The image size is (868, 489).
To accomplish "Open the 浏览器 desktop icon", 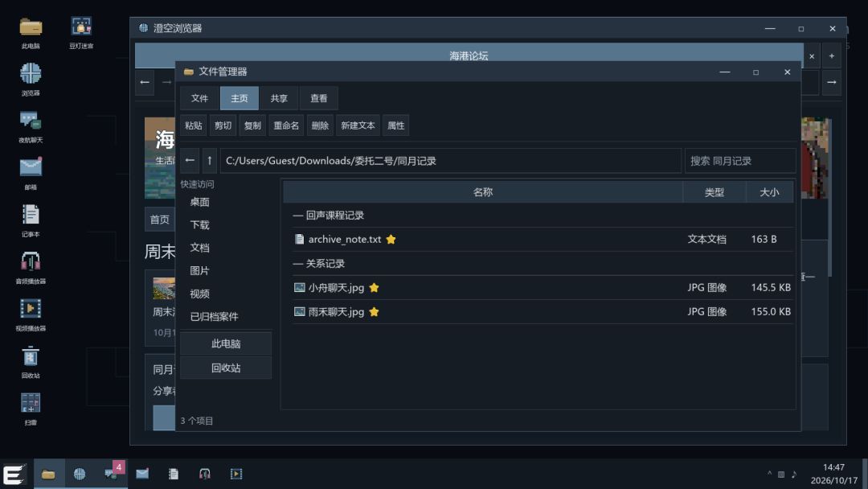I will (31, 80).
